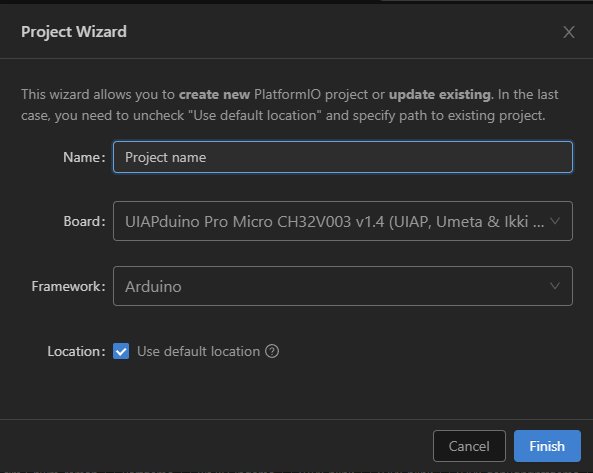Select the UIAPduino Pro Micro CH32V003 board text

pos(334,222)
